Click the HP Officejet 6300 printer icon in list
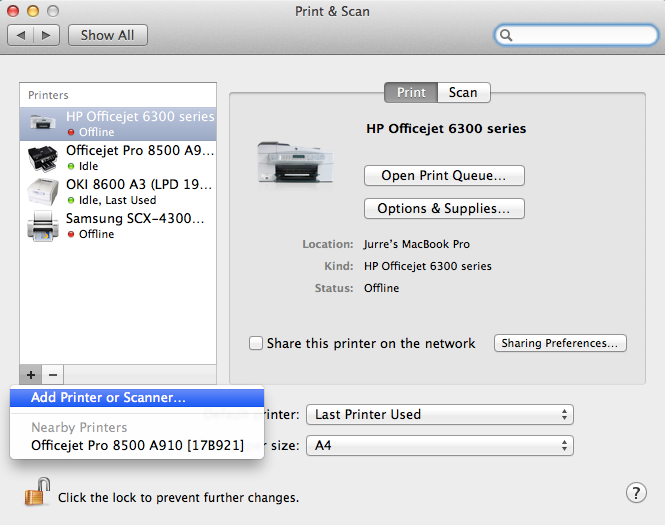Viewport: 665px width, 525px height. tap(42, 123)
